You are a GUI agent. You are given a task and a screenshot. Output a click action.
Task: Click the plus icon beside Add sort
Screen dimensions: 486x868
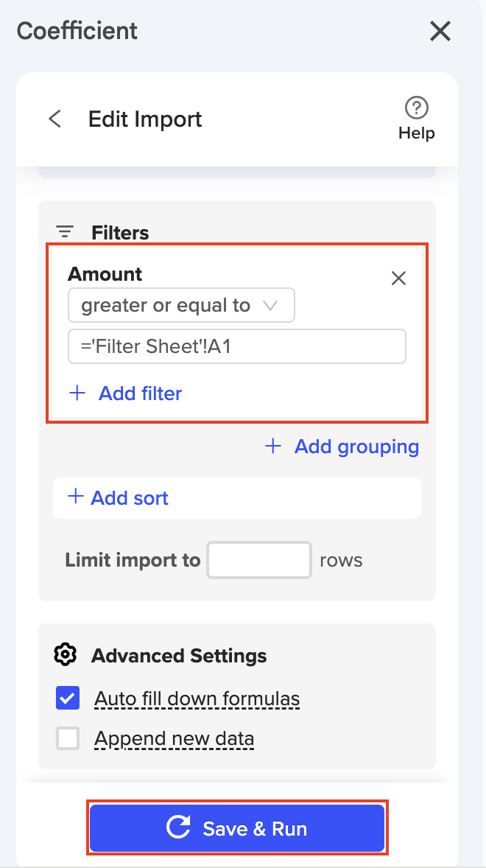pos(75,497)
